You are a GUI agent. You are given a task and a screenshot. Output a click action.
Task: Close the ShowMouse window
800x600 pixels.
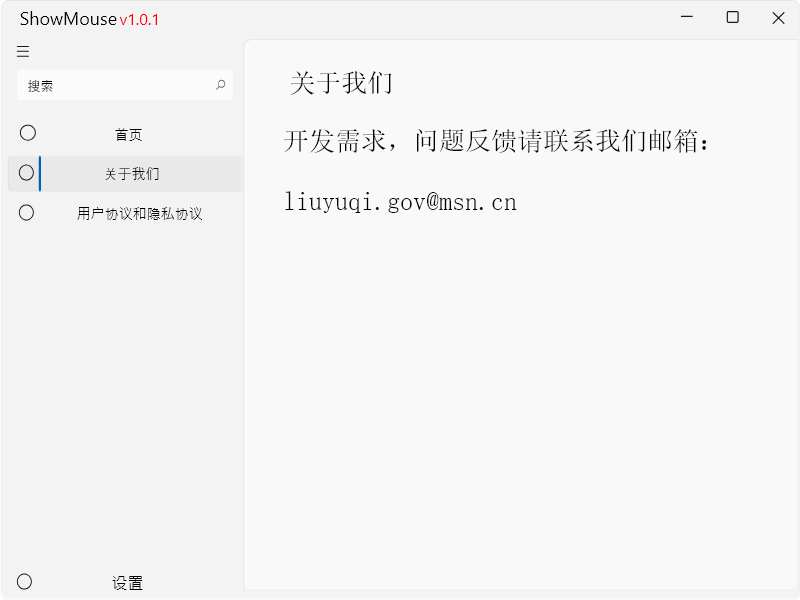click(778, 18)
